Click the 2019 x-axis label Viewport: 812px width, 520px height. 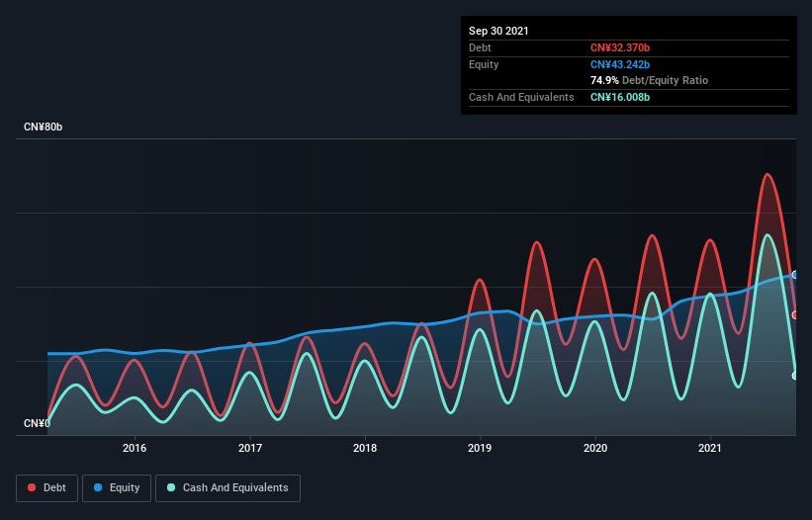pyautogui.click(x=480, y=448)
